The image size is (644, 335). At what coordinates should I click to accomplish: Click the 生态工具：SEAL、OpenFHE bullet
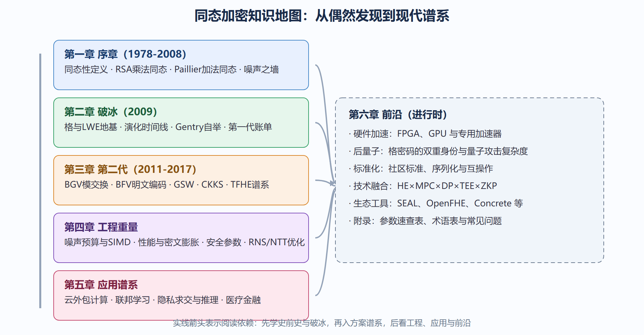(436, 203)
